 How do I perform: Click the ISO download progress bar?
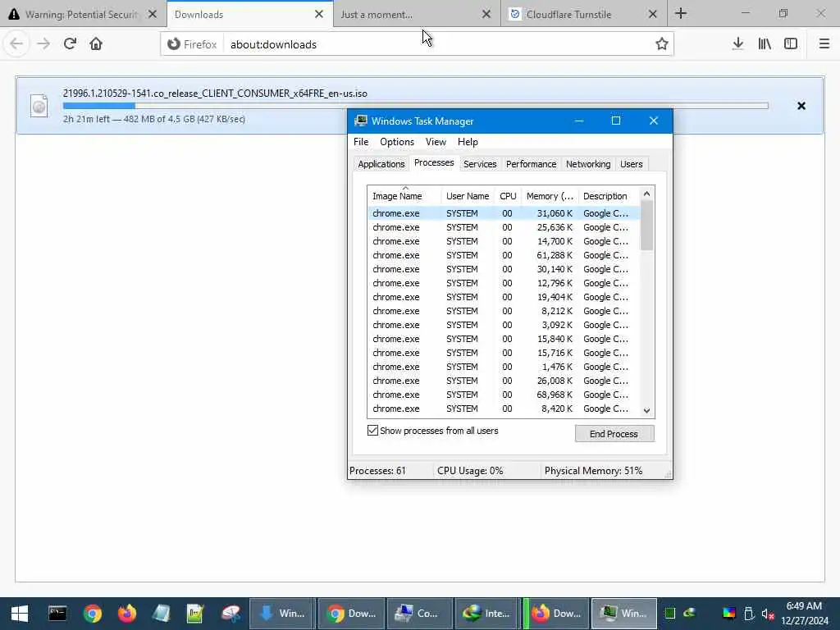(415, 106)
